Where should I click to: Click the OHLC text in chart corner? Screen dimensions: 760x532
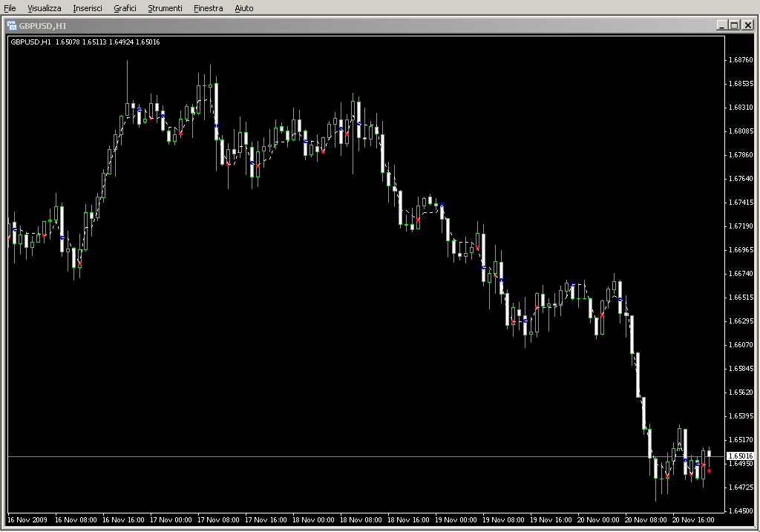pyautogui.click(x=85, y=42)
